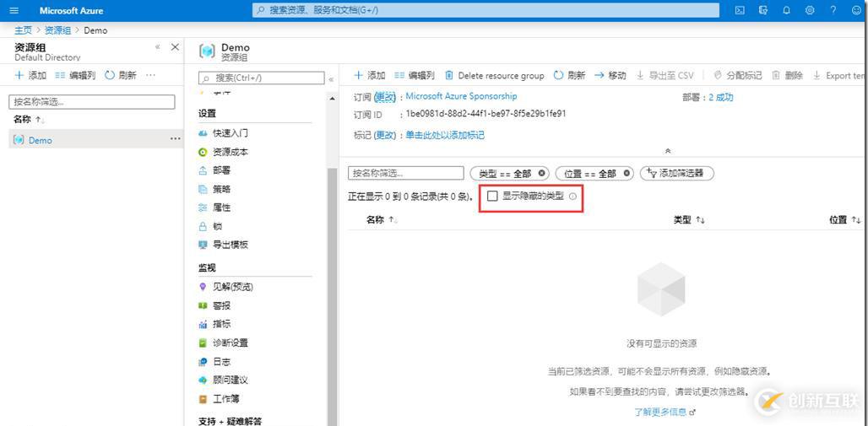Click 更改 next to 订阅

pyautogui.click(x=386, y=97)
